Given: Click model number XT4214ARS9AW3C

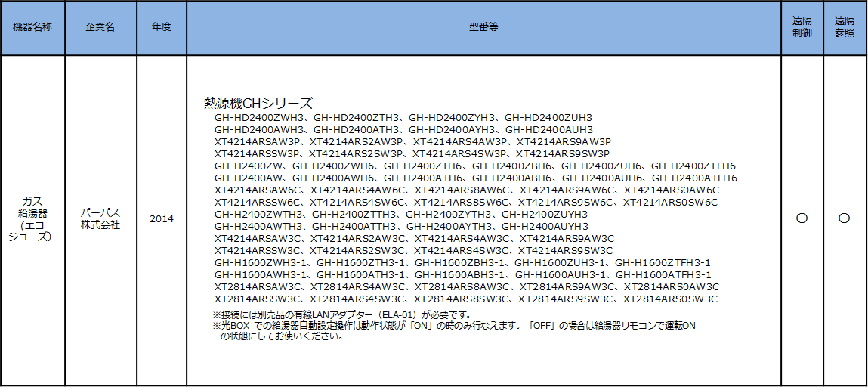Looking at the screenshot, I should 567,238.
